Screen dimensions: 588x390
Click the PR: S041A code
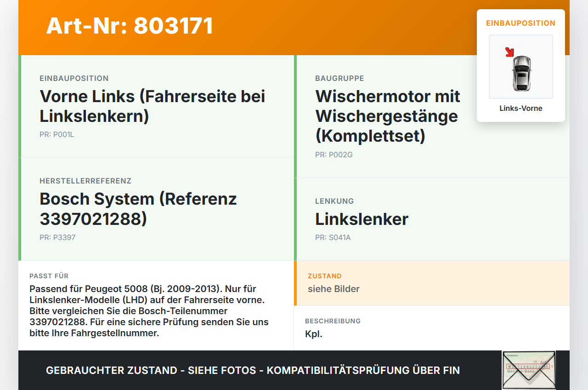coord(333,238)
